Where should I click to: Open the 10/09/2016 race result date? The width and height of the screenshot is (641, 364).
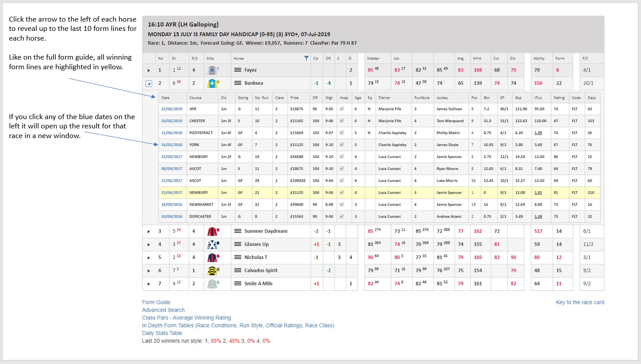click(x=172, y=217)
